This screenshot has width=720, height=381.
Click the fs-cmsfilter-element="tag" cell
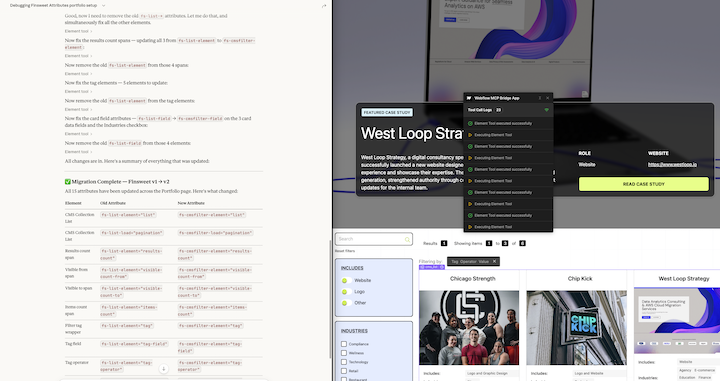point(210,325)
